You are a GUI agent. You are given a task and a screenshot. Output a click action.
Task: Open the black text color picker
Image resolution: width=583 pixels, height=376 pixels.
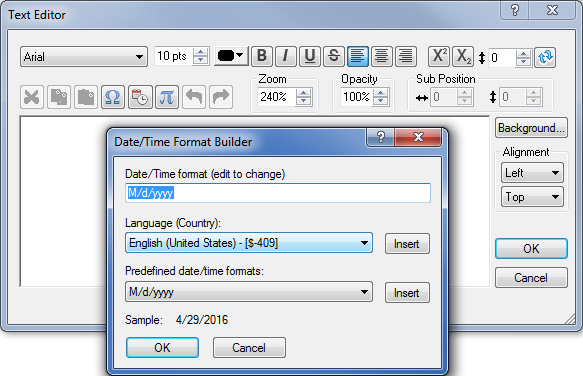[231, 56]
